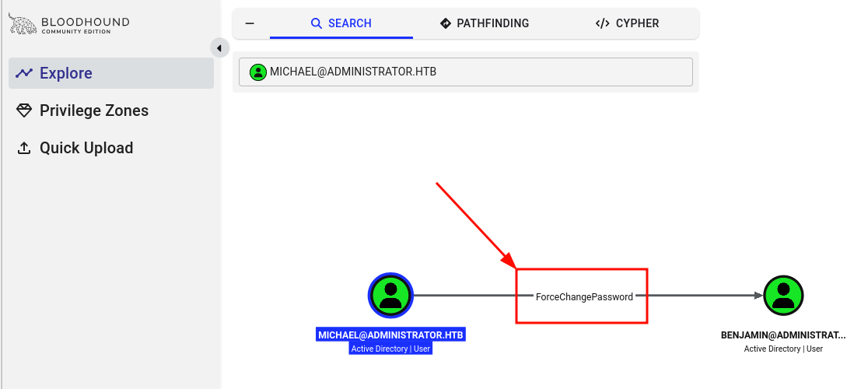Click the ForceChangePassword edge label
This screenshot has width=868, height=389.
point(584,297)
